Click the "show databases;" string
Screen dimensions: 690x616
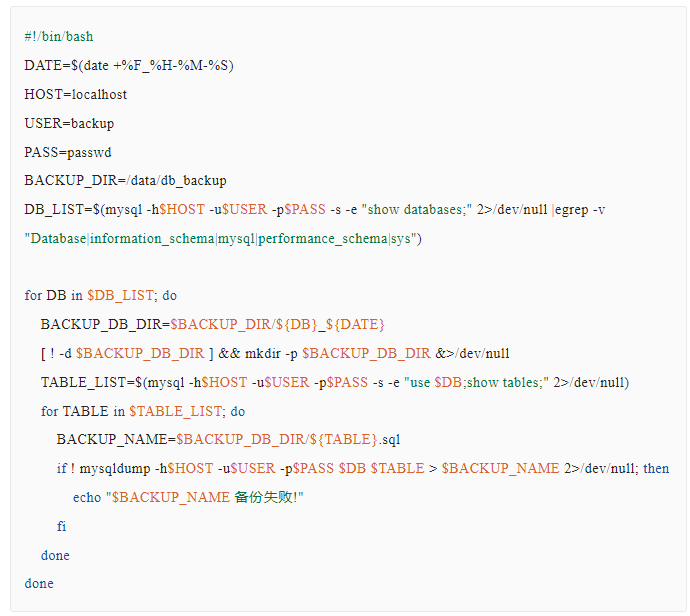click(415, 210)
